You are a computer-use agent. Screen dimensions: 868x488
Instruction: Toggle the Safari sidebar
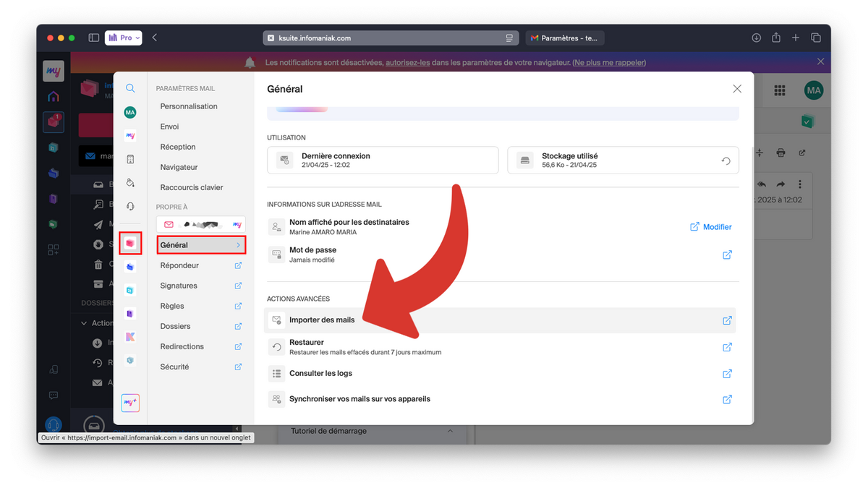[93, 38]
